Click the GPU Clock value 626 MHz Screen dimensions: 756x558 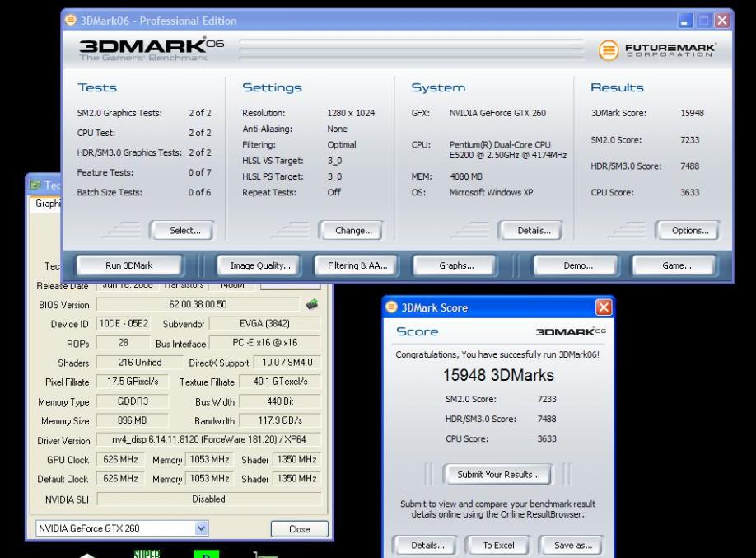(120, 459)
